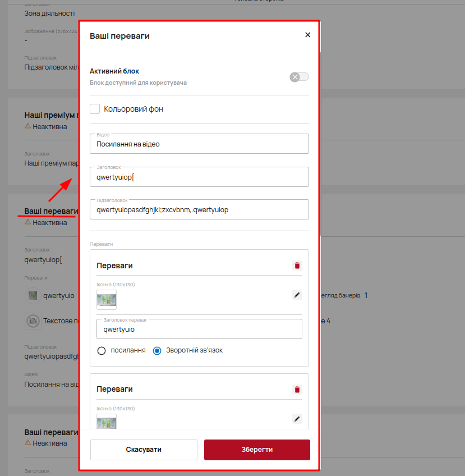Delete the first Переваги card
Image resolution: width=465 pixels, height=476 pixels.
pos(297,266)
